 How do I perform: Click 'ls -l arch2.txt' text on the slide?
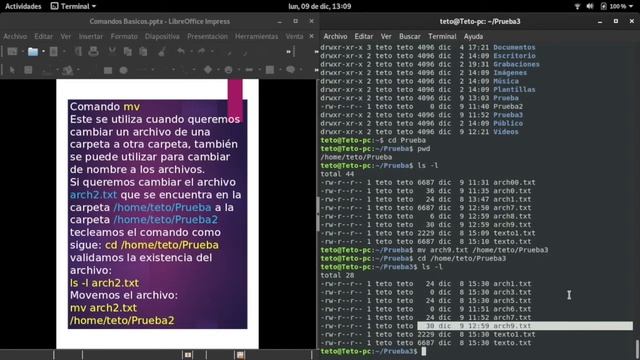coord(104,283)
